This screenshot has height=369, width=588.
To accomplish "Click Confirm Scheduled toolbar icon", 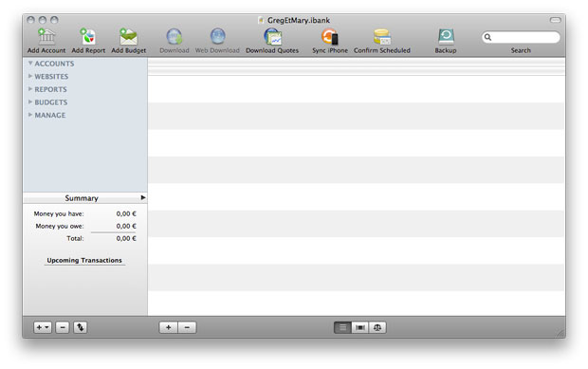I will coord(382,37).
